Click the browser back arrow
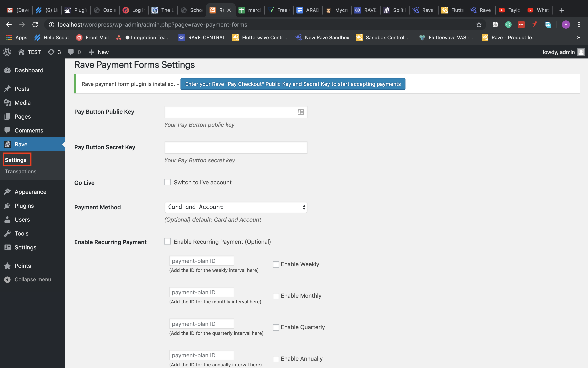Image resolution: width=588 pixels, height=368 pixels. (9, 25)
